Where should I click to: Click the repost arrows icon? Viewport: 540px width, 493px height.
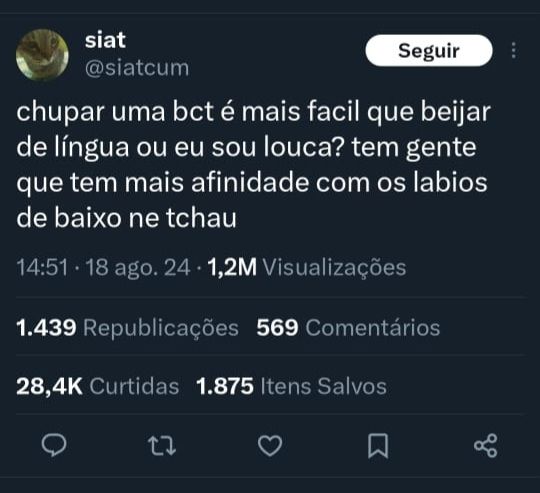162,446
